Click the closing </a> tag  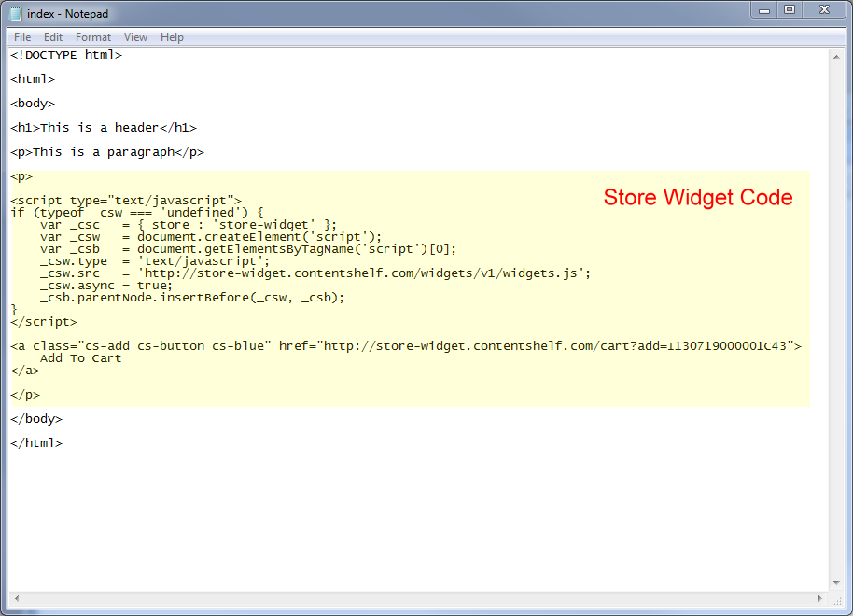25,371
